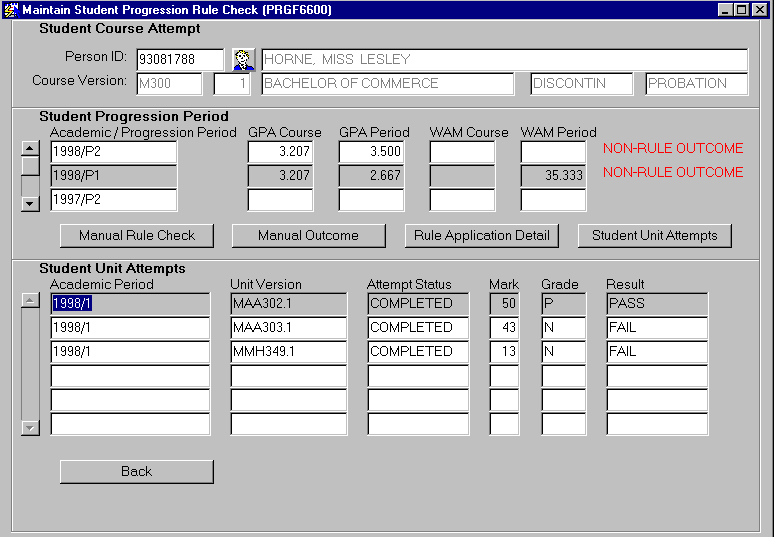Open the Rule Application Detail screen
The width and height of the screenshot is (774, 537).
click(481, 236)
